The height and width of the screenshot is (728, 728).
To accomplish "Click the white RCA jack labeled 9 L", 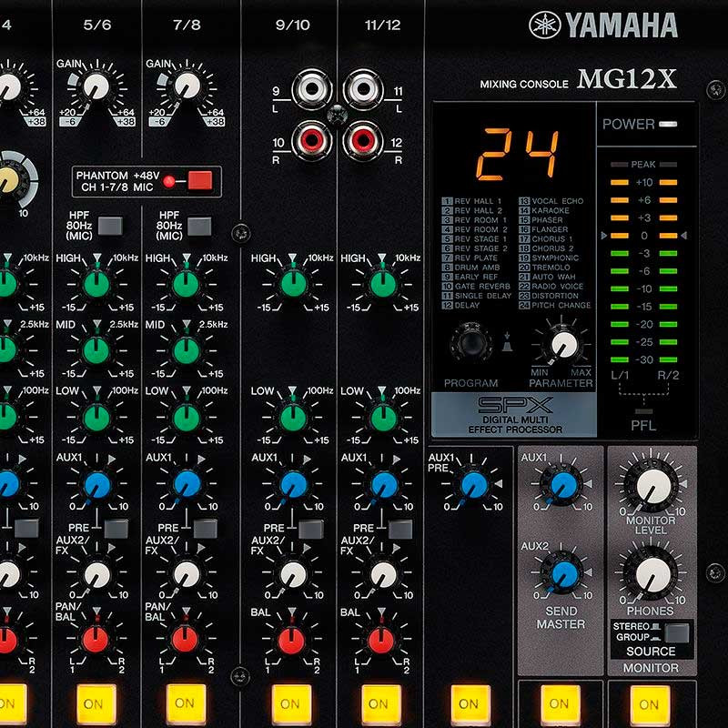I will 311,88.
